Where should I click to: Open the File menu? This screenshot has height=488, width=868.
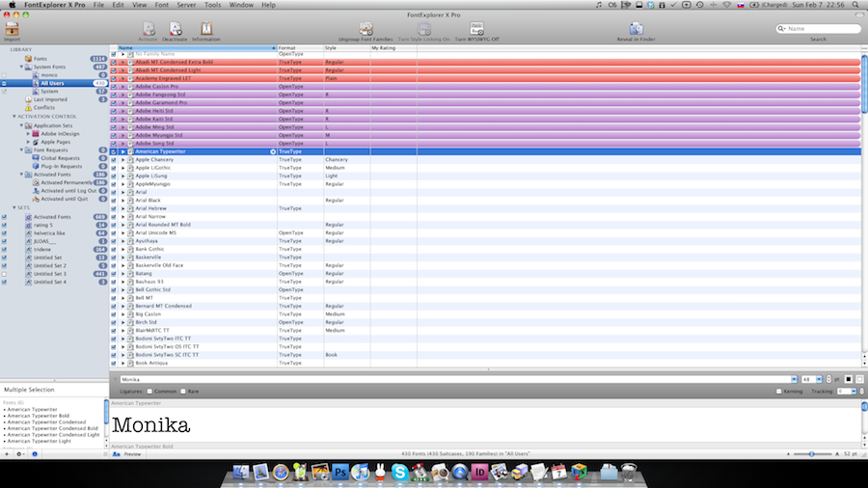98,5
